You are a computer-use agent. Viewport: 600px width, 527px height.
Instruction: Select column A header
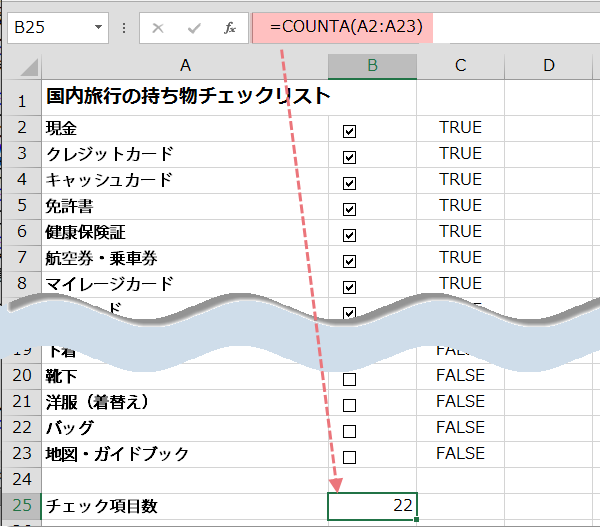coord(185,66)
